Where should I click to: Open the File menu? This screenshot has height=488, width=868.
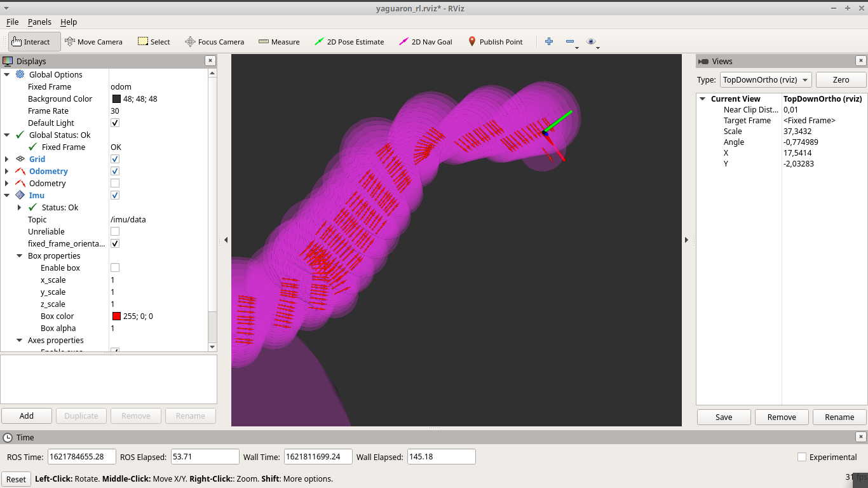12,22
